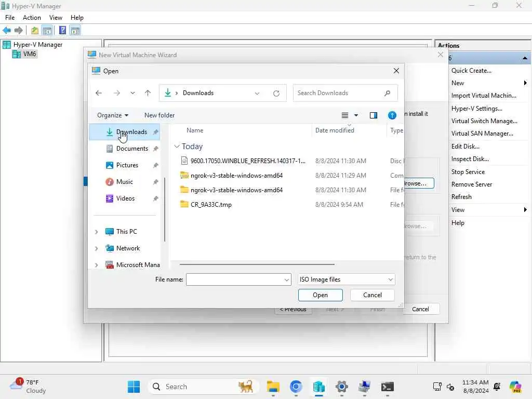Click the up-one-level folder toolbar icon

35,31
